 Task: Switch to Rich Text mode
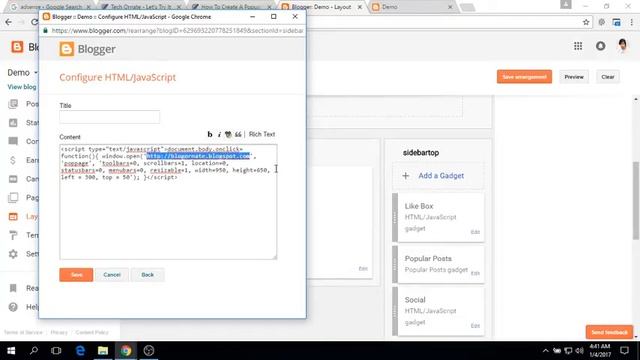pyautogui.click(x=262, y=134)
